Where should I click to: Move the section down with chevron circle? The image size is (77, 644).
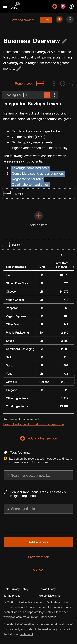pos(54,84)
